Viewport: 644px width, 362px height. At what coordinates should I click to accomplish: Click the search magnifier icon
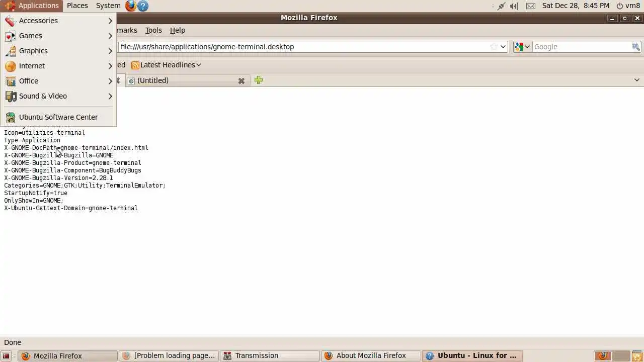coord(636,47)
